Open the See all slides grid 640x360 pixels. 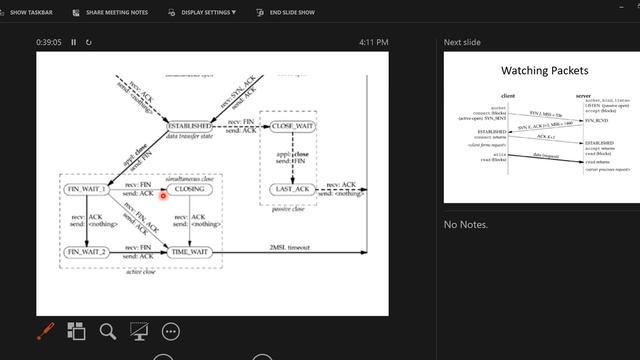(76, 331)
